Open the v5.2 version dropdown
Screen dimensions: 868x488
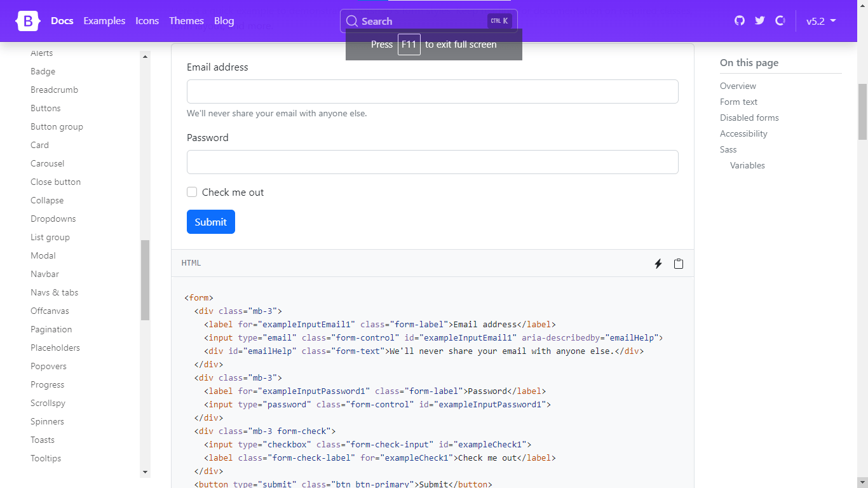[x=821, y=21]
